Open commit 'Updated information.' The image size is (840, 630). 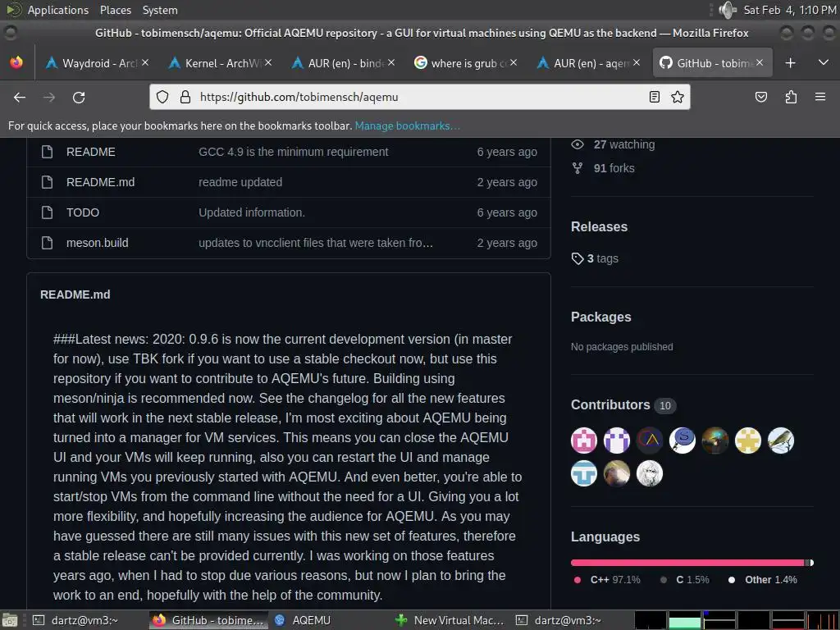(251, 212)
